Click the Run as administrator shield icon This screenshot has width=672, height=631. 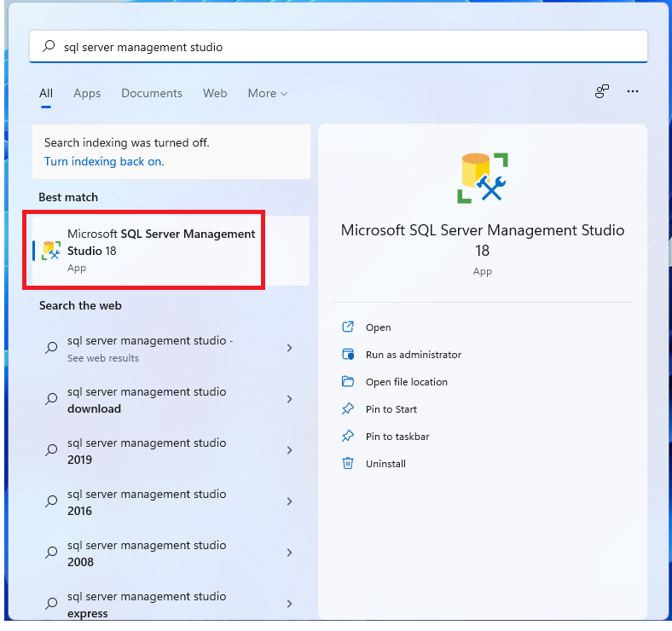348,355
